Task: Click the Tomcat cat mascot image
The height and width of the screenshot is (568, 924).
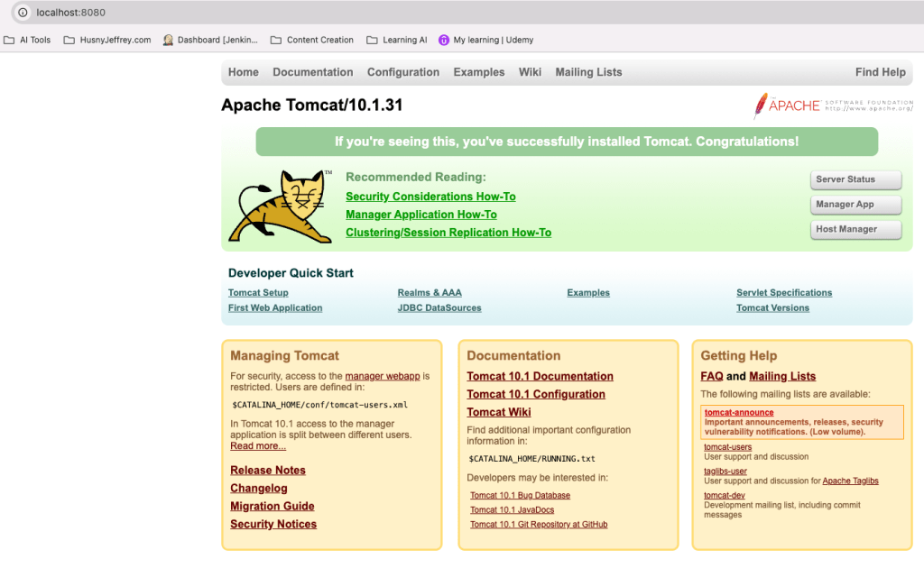Action: coord(281,206)
